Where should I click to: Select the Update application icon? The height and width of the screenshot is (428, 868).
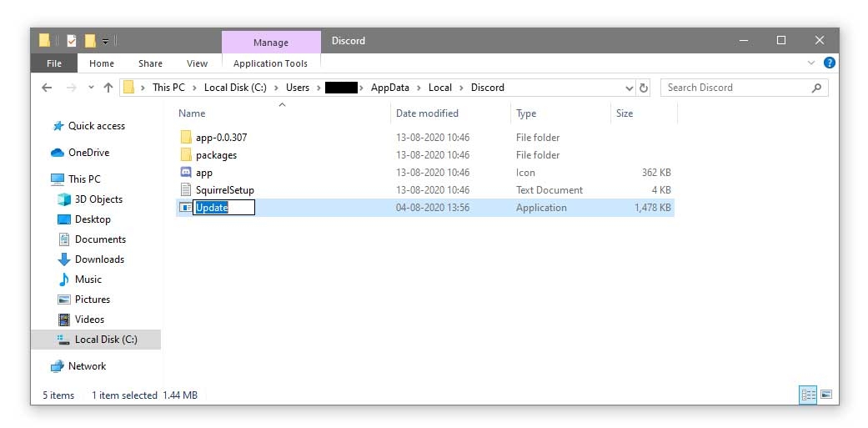(185, 208)
